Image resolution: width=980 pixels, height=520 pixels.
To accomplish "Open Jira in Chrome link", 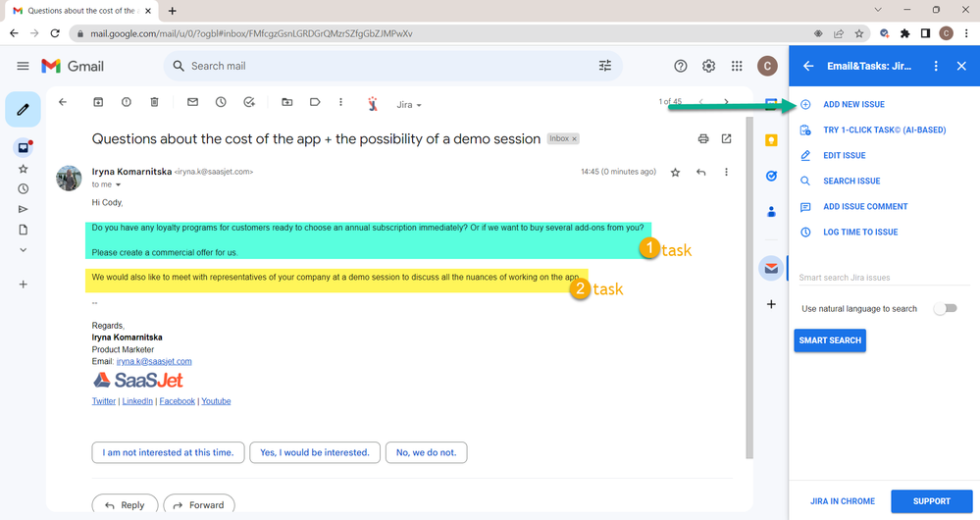I will 843,501.
